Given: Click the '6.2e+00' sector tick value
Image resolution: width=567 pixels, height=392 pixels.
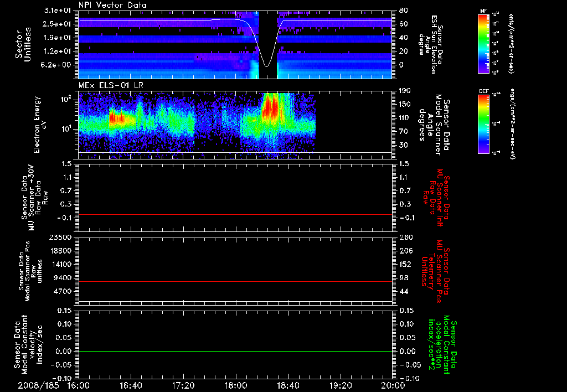Looking at the screenshot, I should click(x=56, y=65).
